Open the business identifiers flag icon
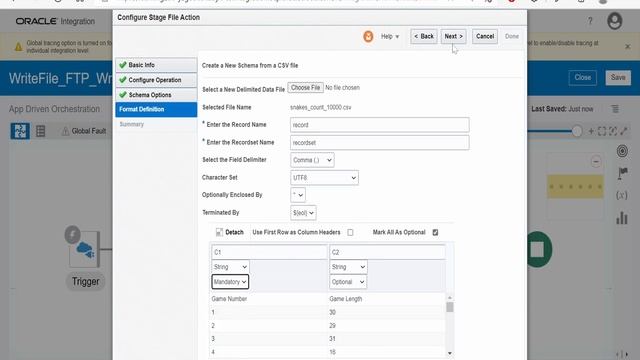Screen dimensions: 640x360 tap(622, 173)
